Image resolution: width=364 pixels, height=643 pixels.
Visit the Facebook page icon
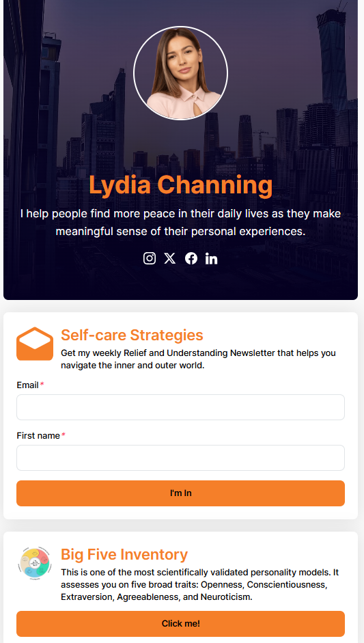(191, 258)
